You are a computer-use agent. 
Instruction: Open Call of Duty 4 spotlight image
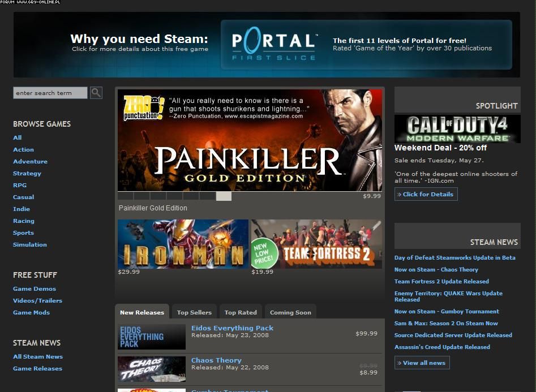[x=457, y=129]
